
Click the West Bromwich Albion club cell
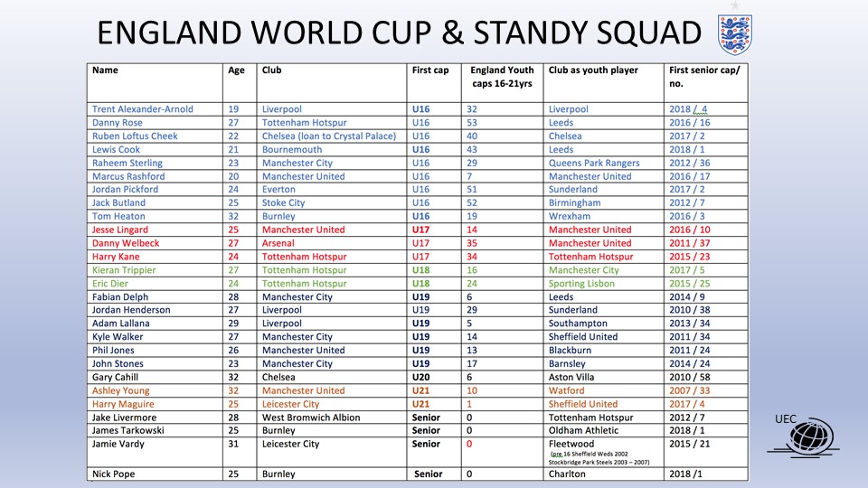pyautogui.click(x=311, y=418)
